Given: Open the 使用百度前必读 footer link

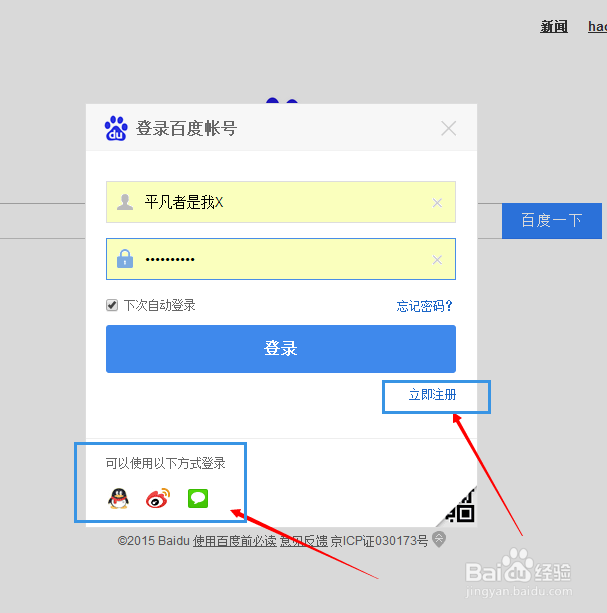Looking at the screenshot, I should tap(235, 541).
